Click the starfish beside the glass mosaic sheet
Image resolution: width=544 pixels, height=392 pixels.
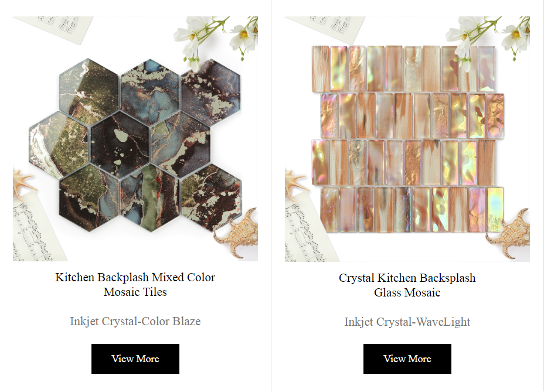(295, 184)
